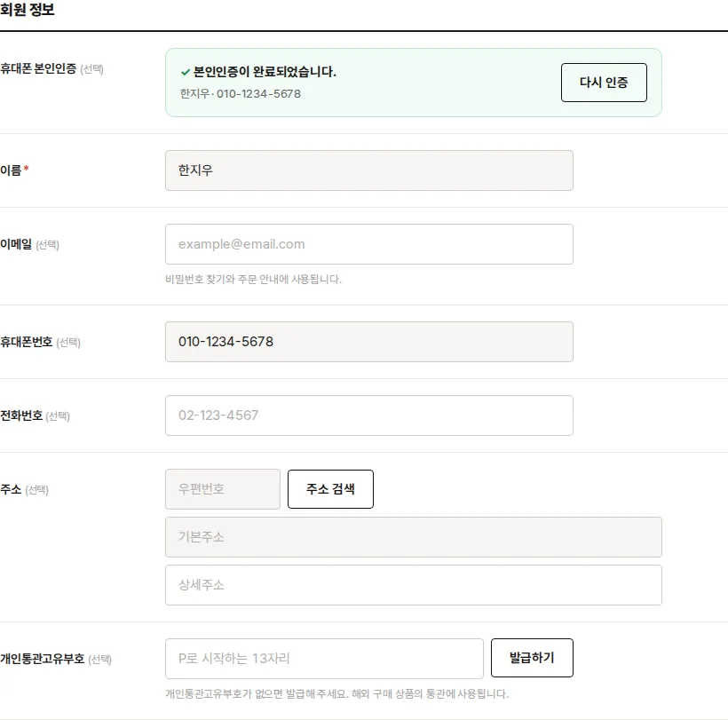Click the 회원 정보 heading
Screen dimensions: 728x720
pyautogui.click(x=28, y=10)
